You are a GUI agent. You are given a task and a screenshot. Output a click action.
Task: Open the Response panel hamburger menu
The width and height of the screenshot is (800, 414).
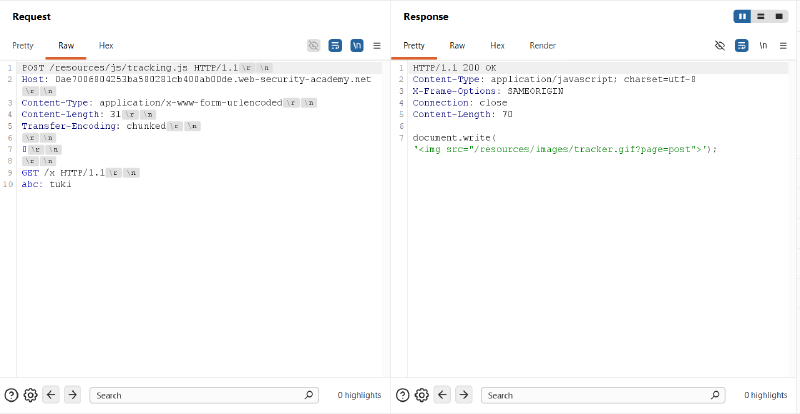pyautogui.click(x=783, y=45)
